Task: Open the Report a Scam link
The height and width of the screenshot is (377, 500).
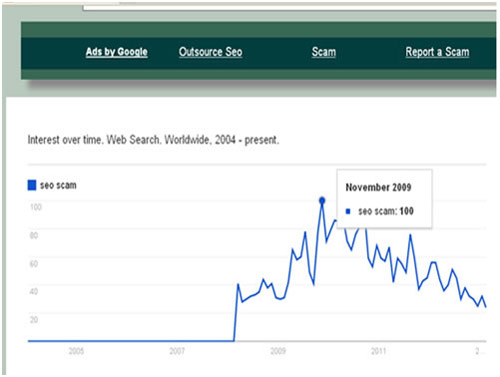Action: 437,52
